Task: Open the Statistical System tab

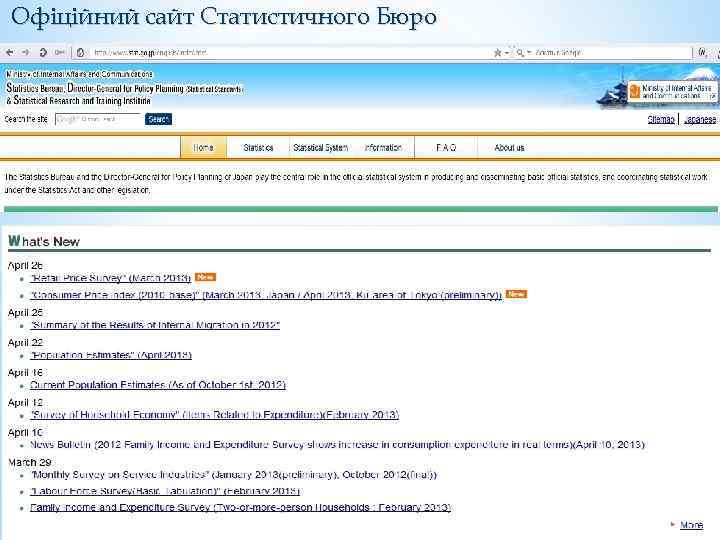Action: click(321, 147)
